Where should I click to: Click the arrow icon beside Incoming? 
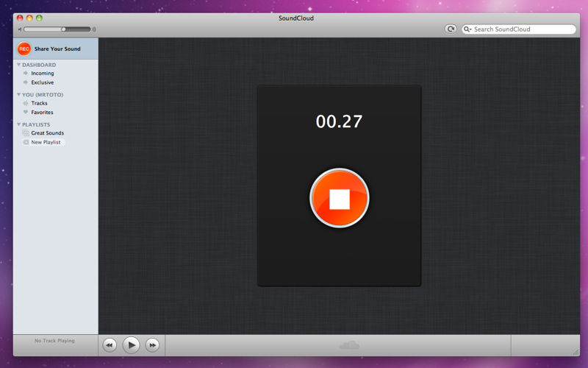click(26, 73)
